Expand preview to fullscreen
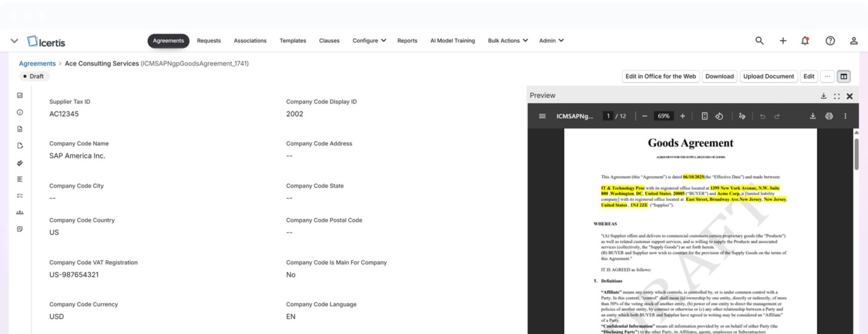868x334 pixels. (x=837, y=96)
